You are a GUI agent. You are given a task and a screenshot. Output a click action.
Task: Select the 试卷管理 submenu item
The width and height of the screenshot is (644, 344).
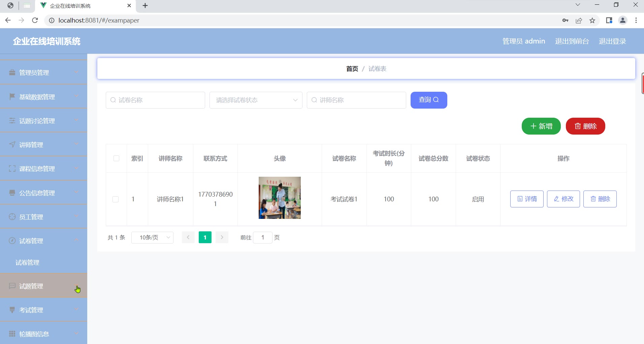click(28, 262)
